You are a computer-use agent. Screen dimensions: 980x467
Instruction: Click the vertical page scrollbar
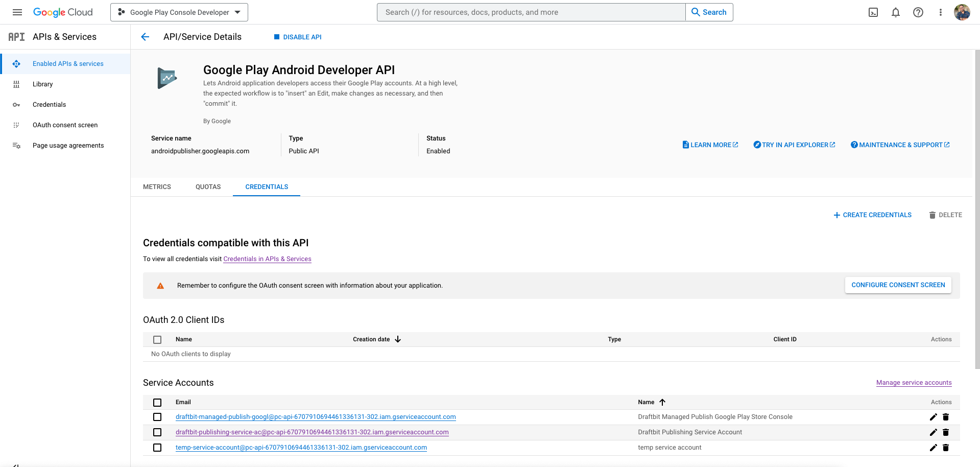click(977, 209)
